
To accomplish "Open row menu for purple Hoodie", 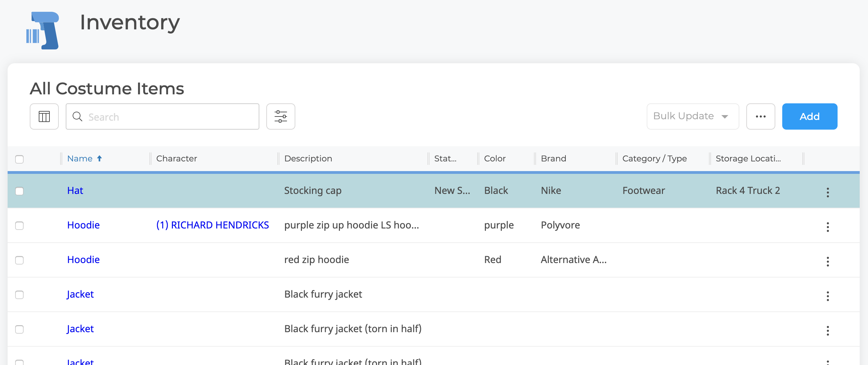I will 828,227.
